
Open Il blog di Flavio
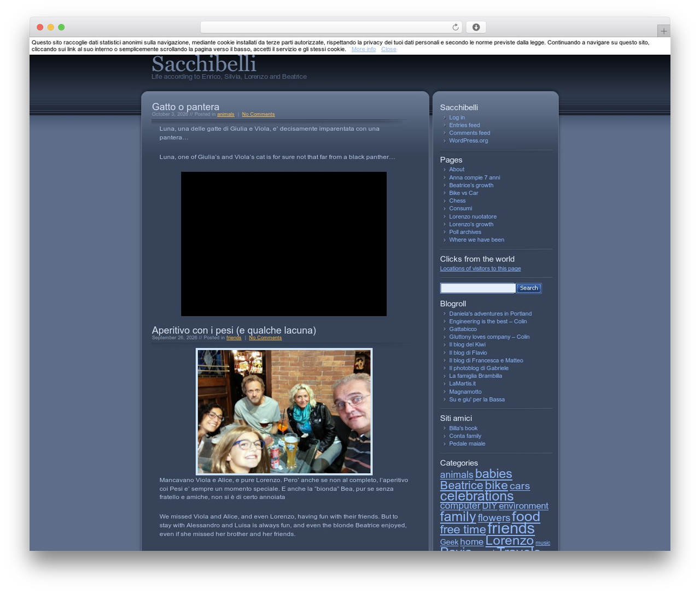(x=468, y=353)
